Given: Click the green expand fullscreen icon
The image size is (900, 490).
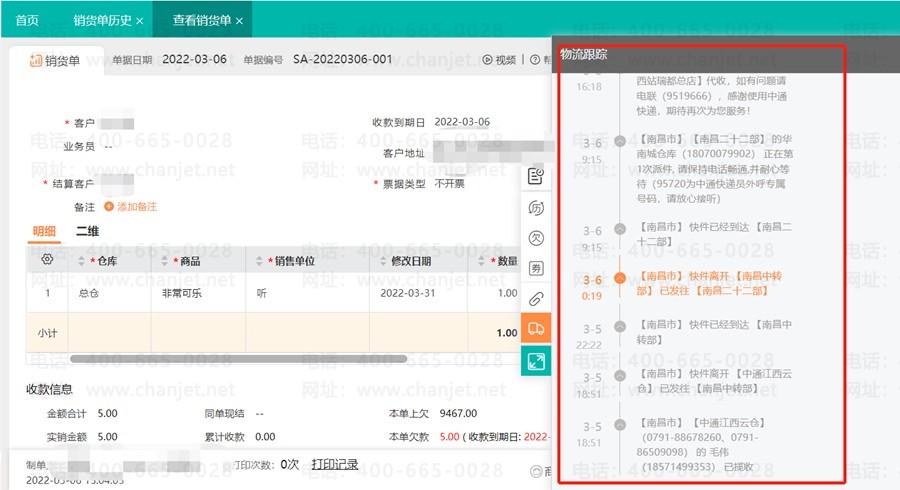Looking at the screenshot, I should click(536, 361).
